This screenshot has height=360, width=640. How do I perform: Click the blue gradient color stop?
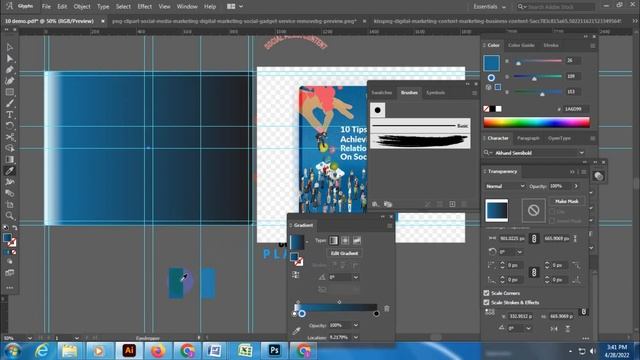(x=302, y=314)
